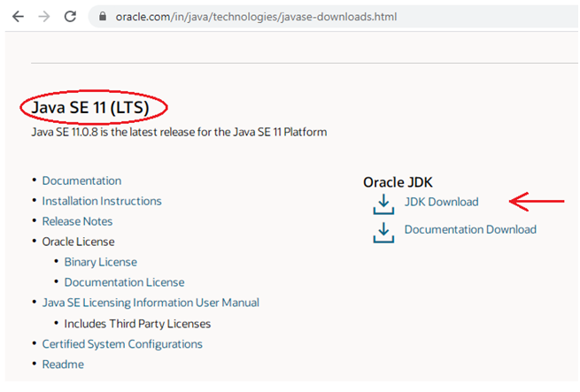This screenshot has width=580, height=392.
Task: Focus the oracle.com address bar URL
Action: coord(256,17)
